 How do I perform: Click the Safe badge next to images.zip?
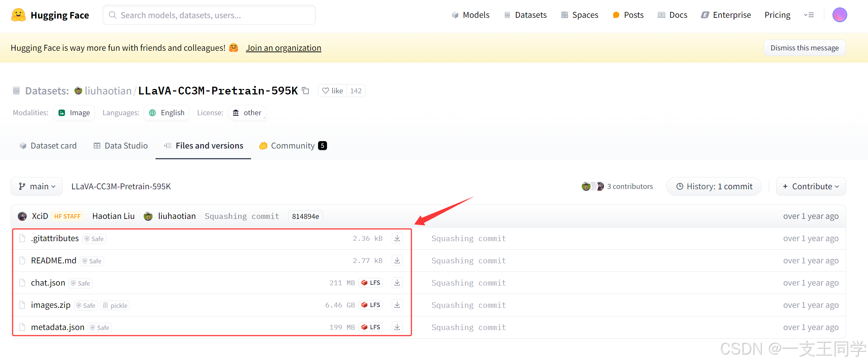tap(86, 306)
